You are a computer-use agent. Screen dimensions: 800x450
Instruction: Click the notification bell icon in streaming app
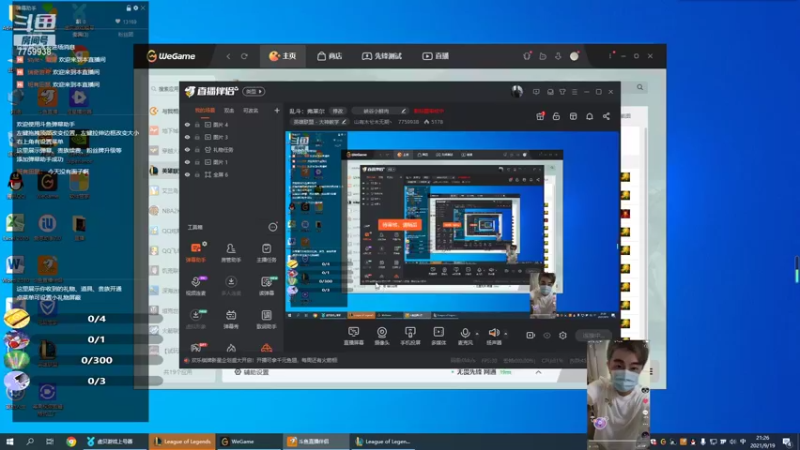coord(589,116)
